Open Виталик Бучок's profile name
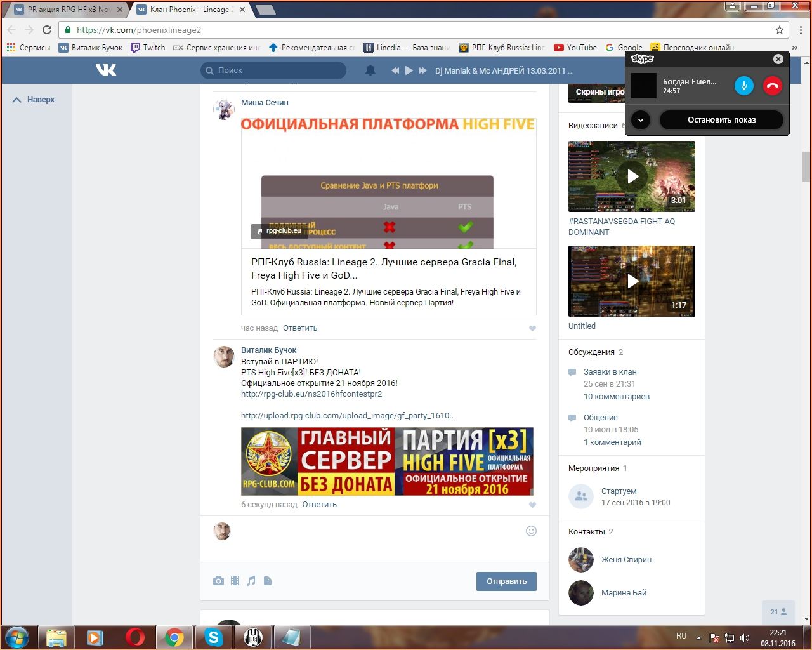This screenshot has height=650, width=812. click(x=268, y=350)
